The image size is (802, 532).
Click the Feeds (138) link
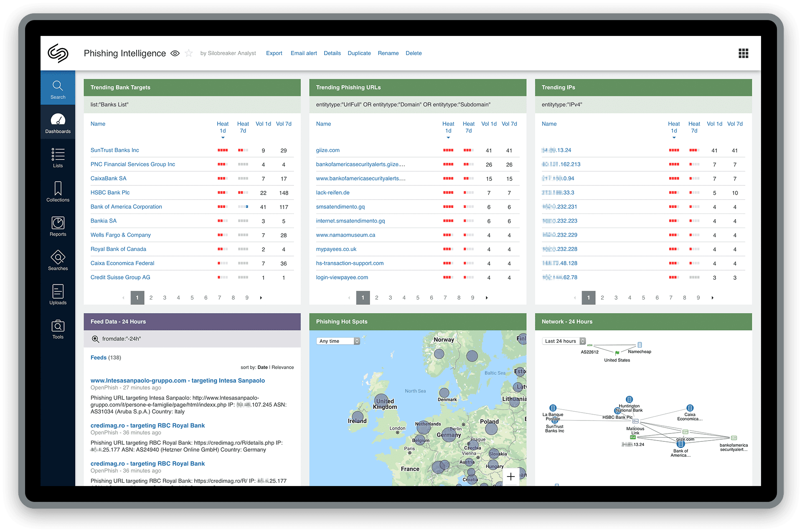pos(106,357)
